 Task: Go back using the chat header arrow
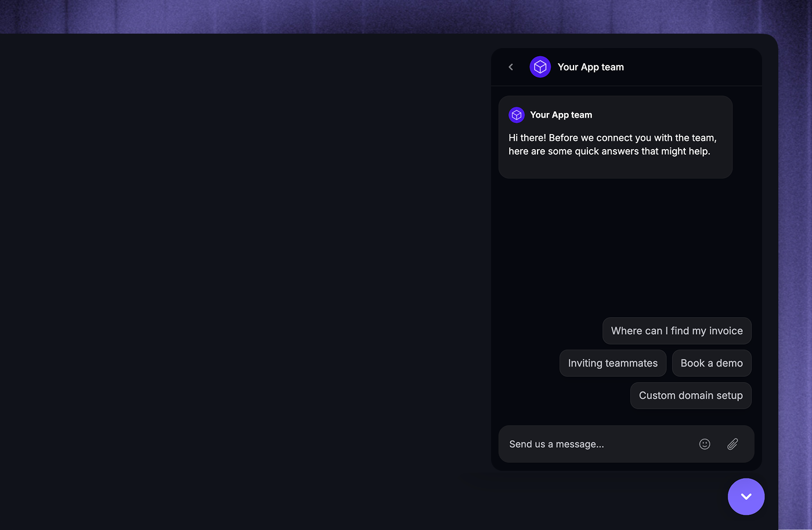point(511,67)
